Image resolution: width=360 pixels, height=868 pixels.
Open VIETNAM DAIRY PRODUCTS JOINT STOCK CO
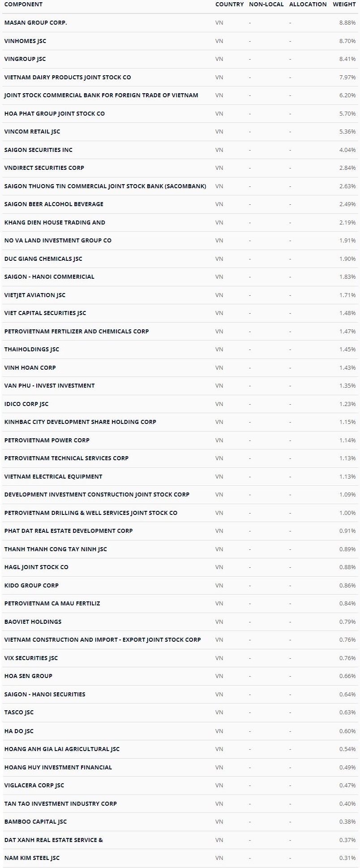[68, 78]
